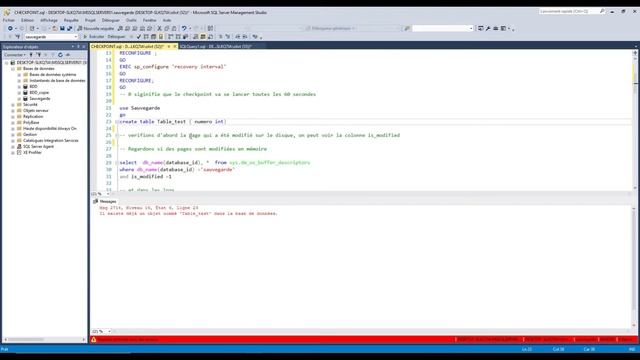
Task: Expand Bases de données système node
Action: [19, 75]
